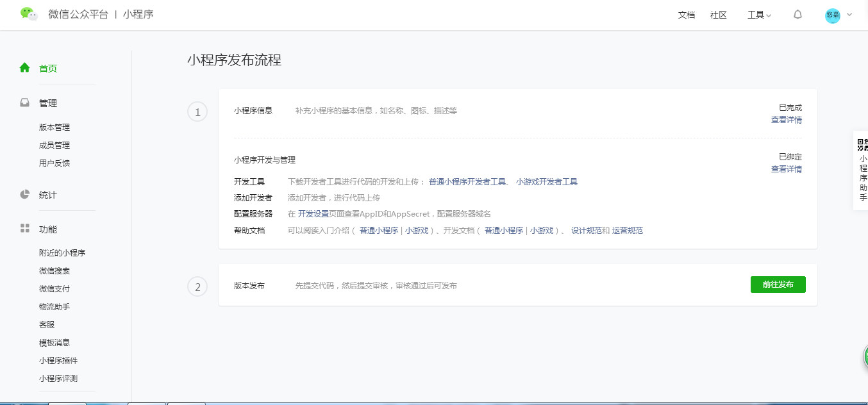Open 微信支付 in the sidebar
868x405 pixels.
pos(54,289)
